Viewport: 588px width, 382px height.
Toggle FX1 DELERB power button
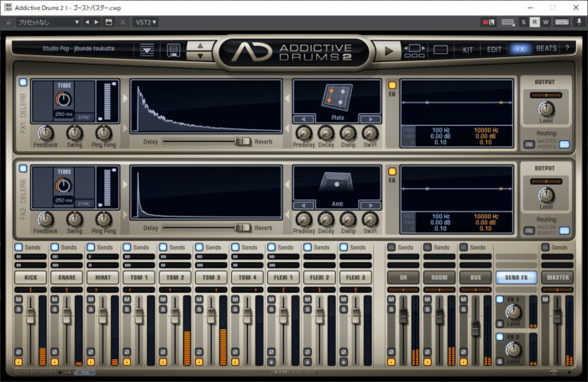click(x=23, y=82)
